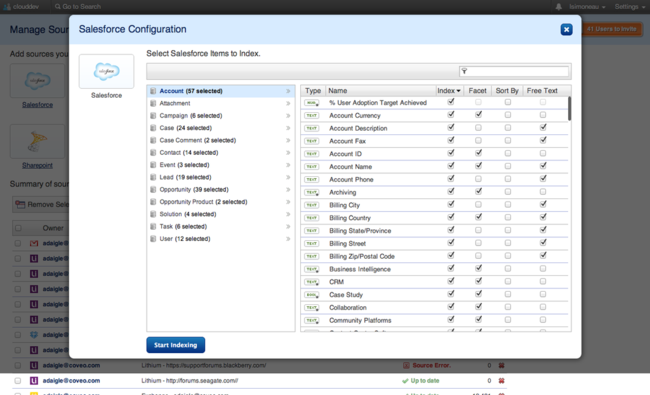The height and width of the screenshot is (395, 650).
Task: Click the TEXT type badge for CRM
Action: point(311,282)
